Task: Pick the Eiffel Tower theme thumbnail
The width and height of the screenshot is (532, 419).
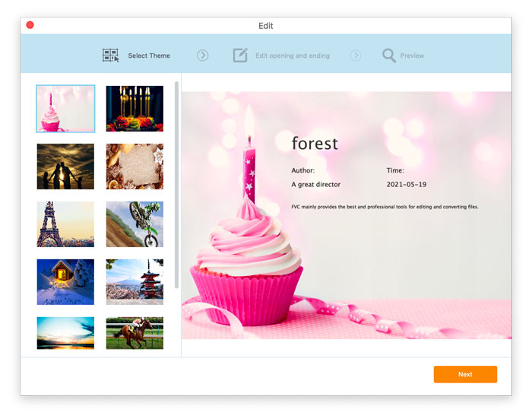Action: pyautogui.click(x=65, y=224)
